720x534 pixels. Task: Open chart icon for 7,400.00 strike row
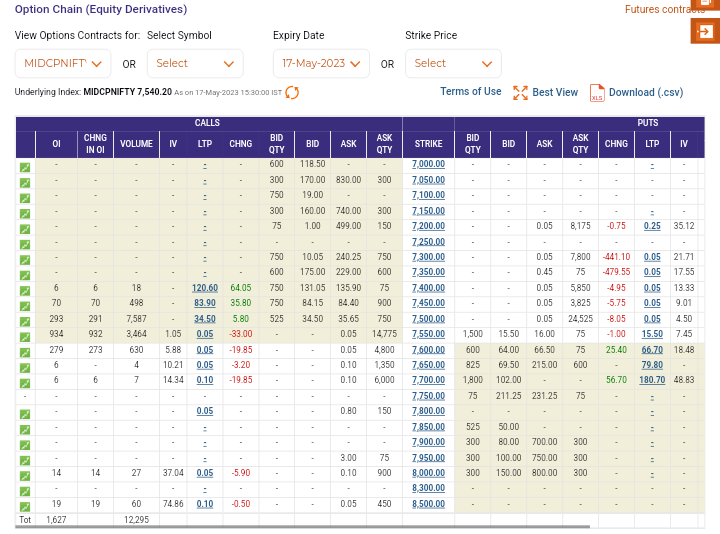(x=25, y=291)
